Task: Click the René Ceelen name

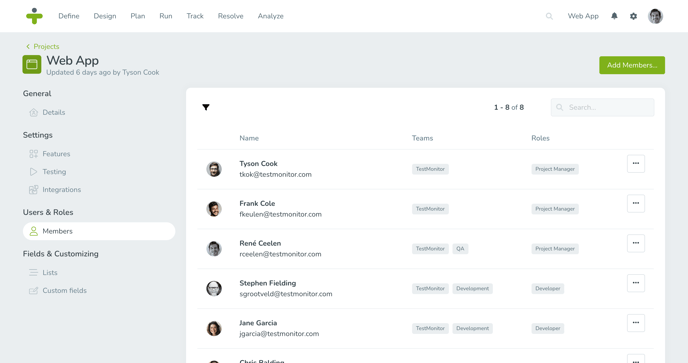Action: [x=260, y=243]
